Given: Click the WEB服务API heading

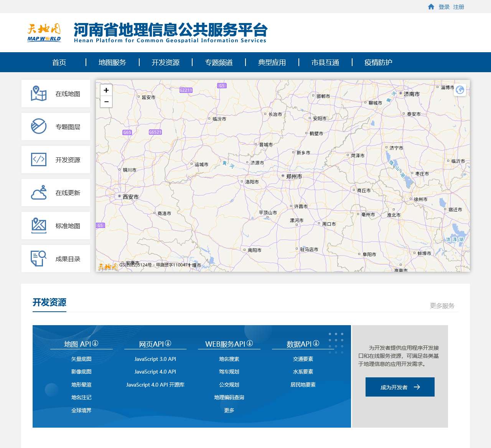Looking at the screenshot, I should (225, 344).
